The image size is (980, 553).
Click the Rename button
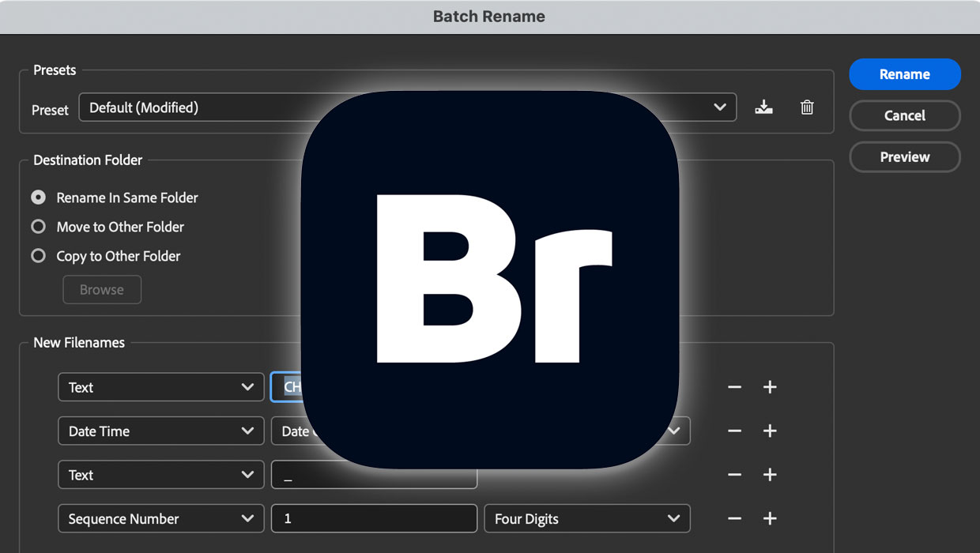[x=905, y=74]
